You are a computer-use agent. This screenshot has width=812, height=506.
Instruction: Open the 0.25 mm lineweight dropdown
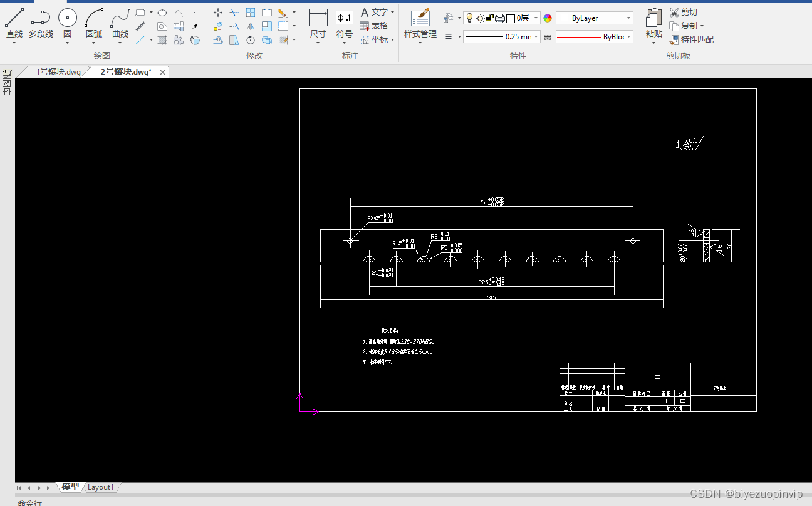[537, 37]
